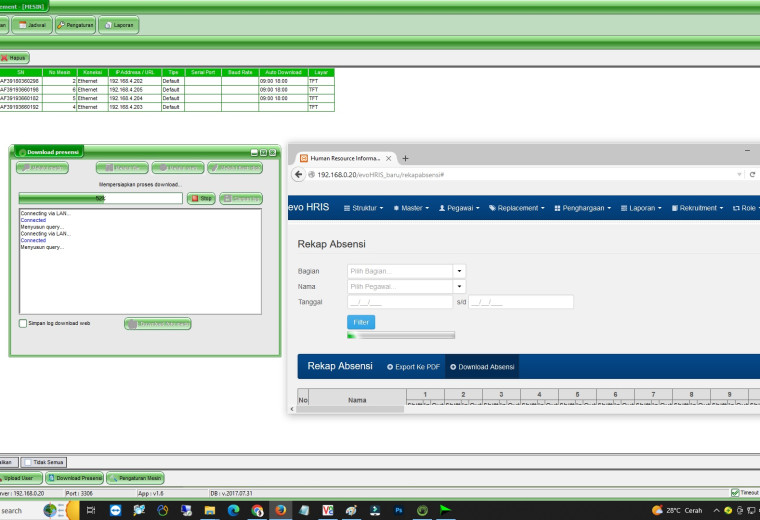The width and height of the screenshot is (760, 520).
Task: Open Firefox from the taskbar
Action: [281, 510]
